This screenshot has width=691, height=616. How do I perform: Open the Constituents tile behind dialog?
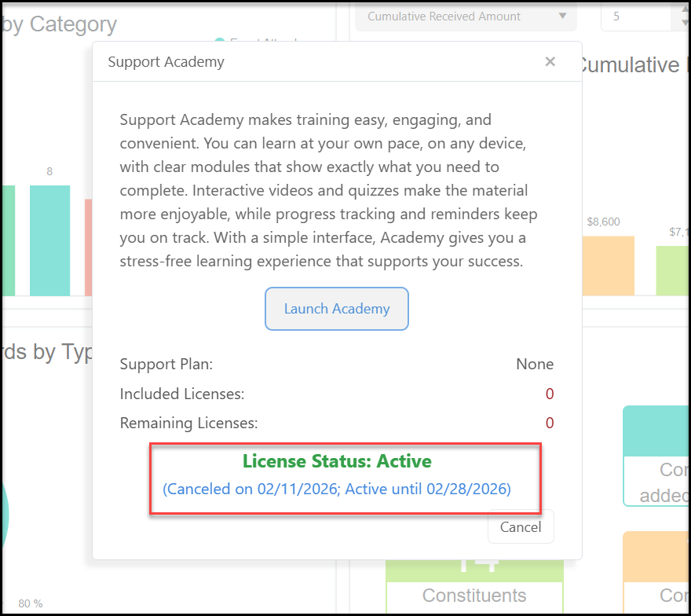pyautogui.click(x=474, y=588)
